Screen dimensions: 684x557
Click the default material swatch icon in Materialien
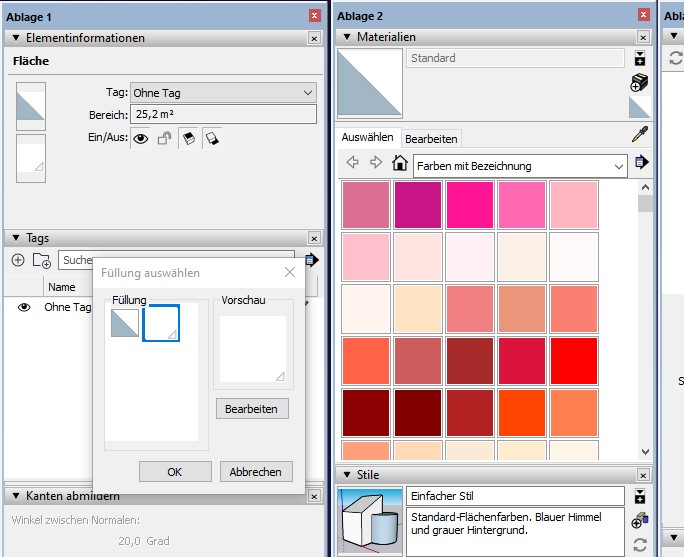(x=639, y=108)
